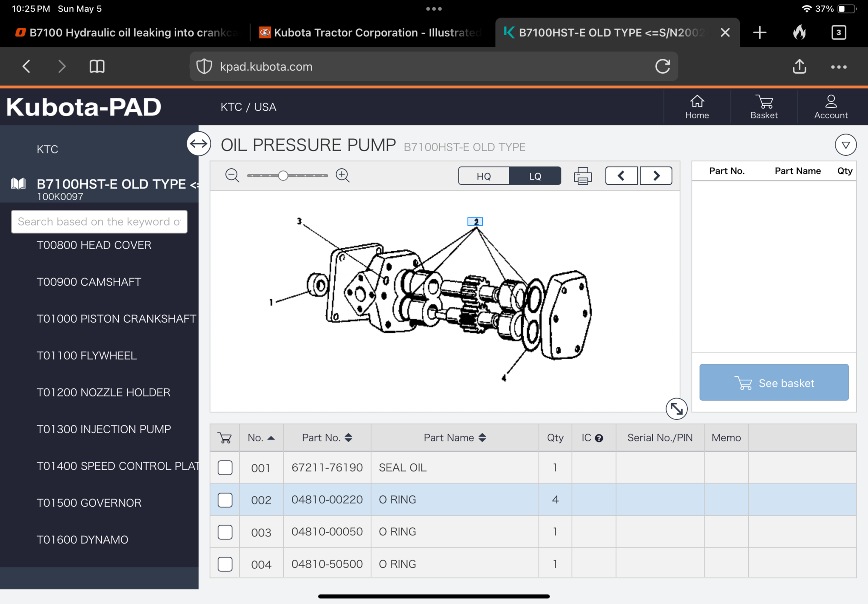Open T01400 SPEED CONTROL PLATE section
This screenshot has width=868, height=604.
117,466
